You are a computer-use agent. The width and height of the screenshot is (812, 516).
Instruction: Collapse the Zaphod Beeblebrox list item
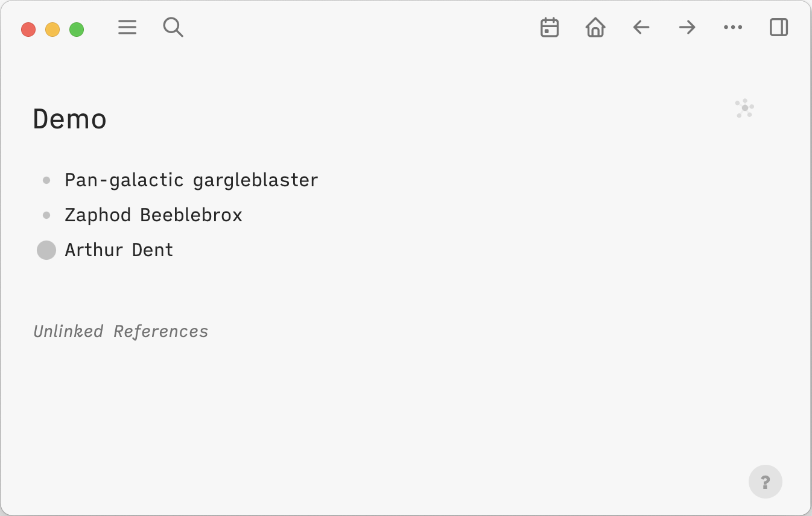pyautogui.click(x=46, y=215)
